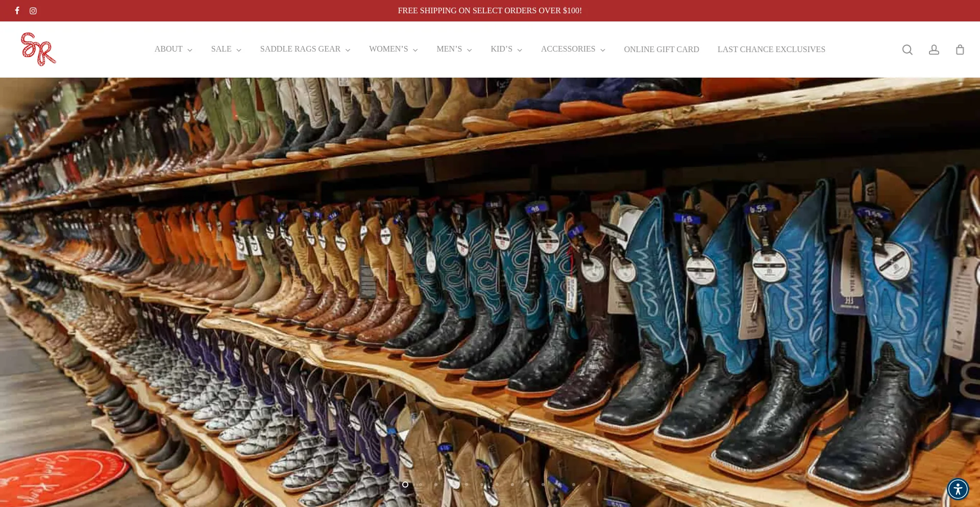
Task: Click the boot shelf hero slide image
Action: coord(490,292)
